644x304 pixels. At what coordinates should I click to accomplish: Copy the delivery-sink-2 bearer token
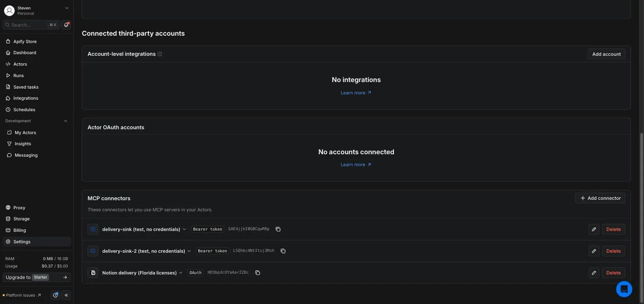click(283, 251)
